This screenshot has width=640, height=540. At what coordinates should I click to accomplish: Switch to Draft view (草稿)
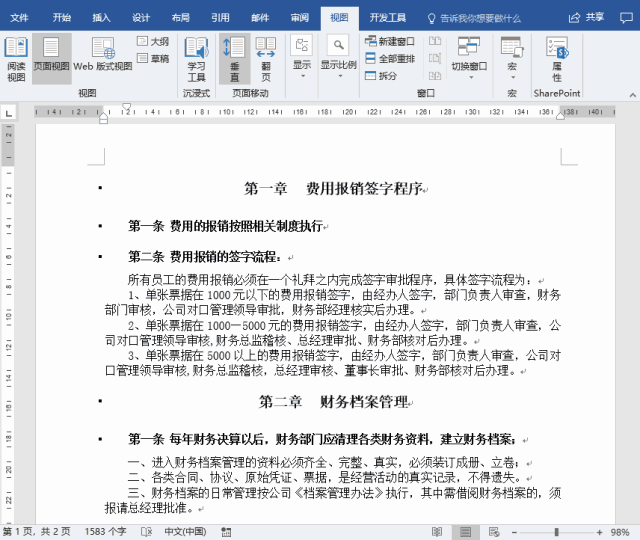(x=153, y=58)
